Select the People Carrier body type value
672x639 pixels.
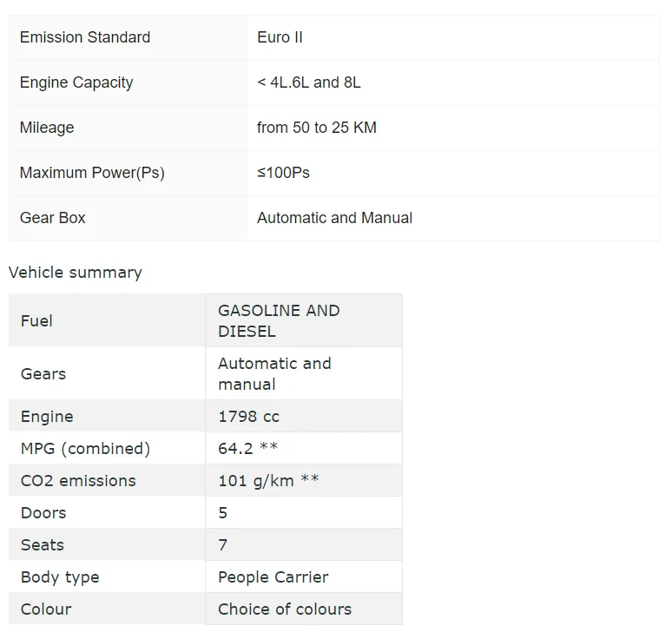point(273,577)
